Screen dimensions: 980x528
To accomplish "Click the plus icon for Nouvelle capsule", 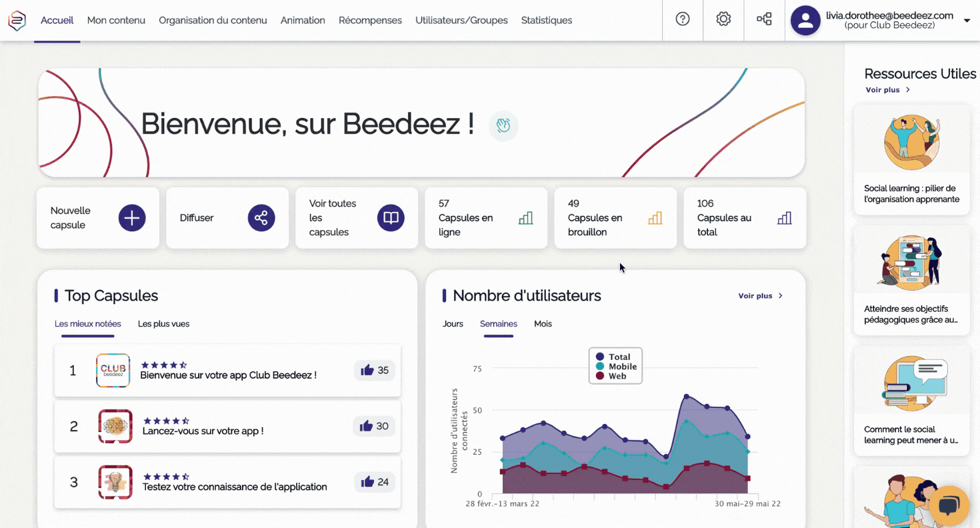I will click(x=132, y=218).
